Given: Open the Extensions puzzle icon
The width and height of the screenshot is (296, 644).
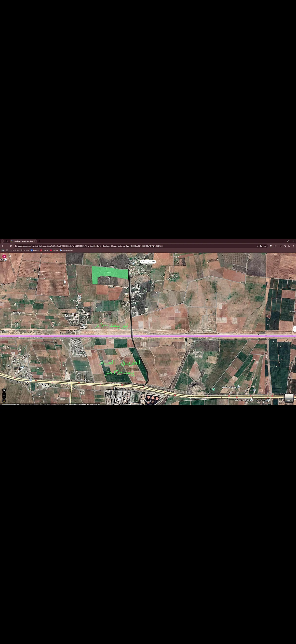Looking at the screenshot, I should [275, 246].
